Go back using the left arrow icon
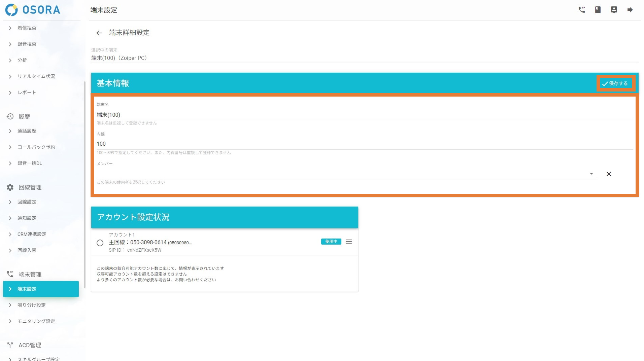The height and width of the screenshot is (361, 644). tap(99, 33)
